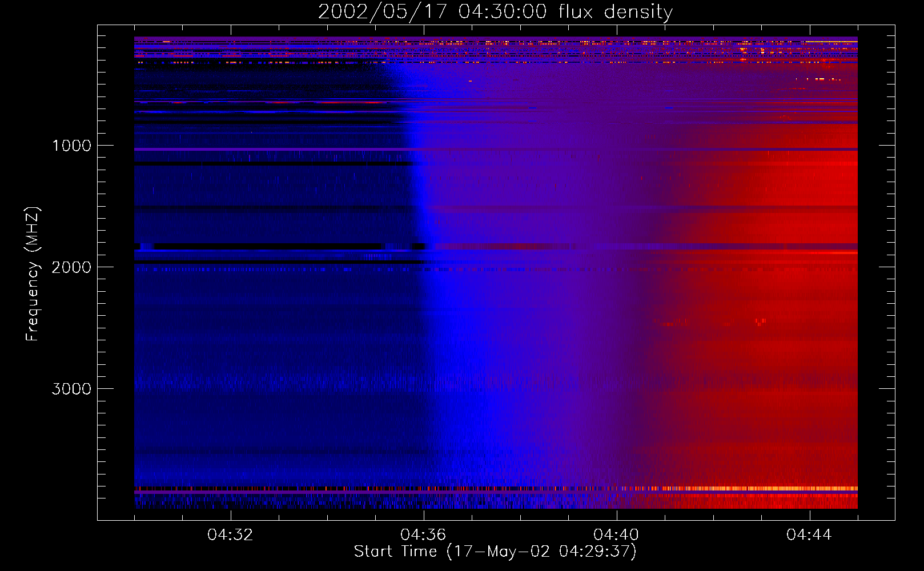Click the spectrogram point at 04:40 and 1000 MHz

tap(617, 145)
